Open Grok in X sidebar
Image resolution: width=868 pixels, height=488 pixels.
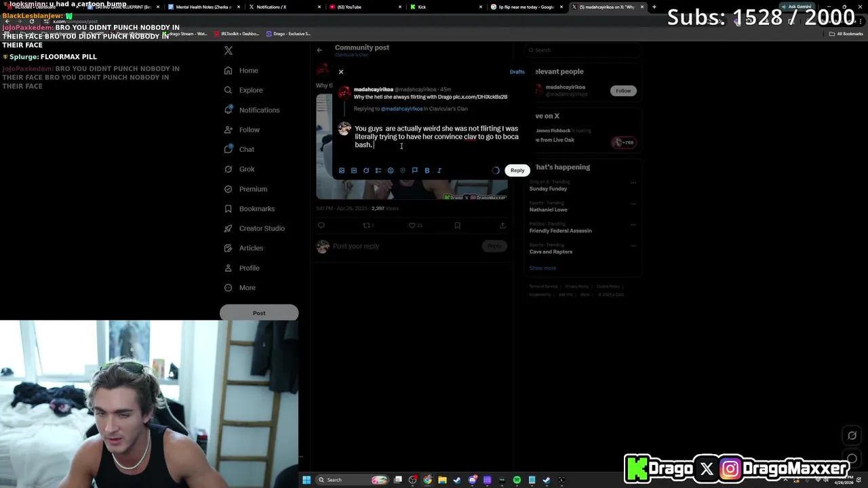click(x=239, y=169)
